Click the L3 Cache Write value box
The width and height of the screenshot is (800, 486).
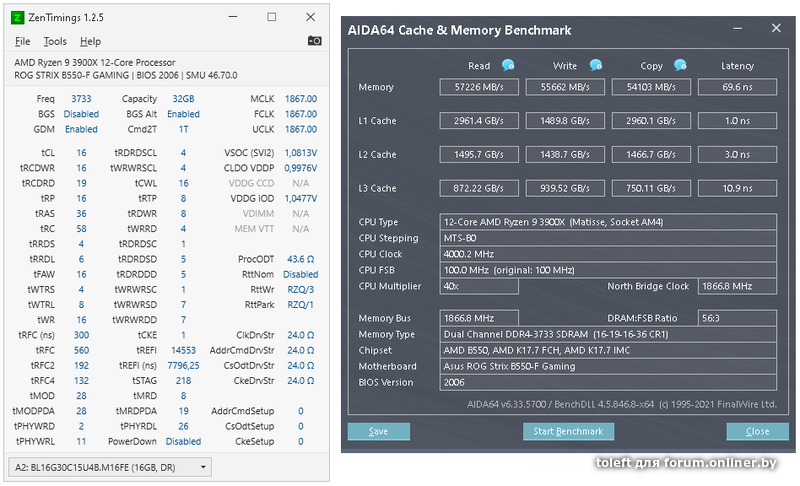click(x=565, y=188)
